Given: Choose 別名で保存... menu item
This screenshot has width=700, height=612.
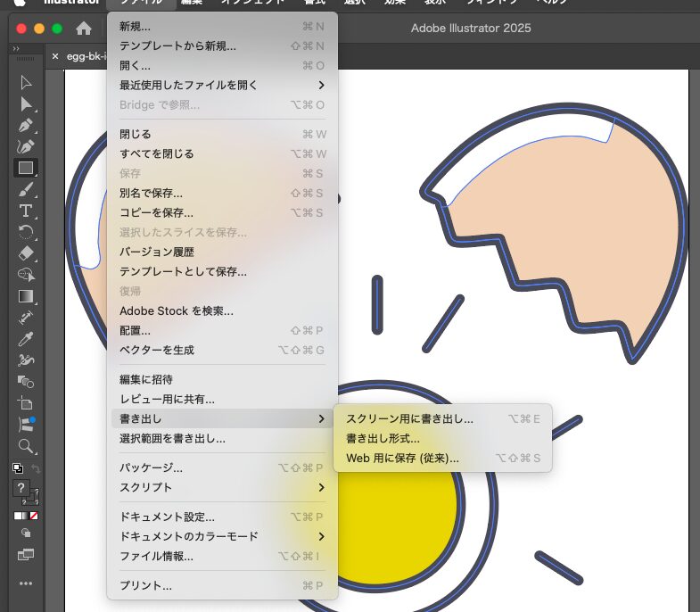Looking at the screenshot, I should 222,193.
